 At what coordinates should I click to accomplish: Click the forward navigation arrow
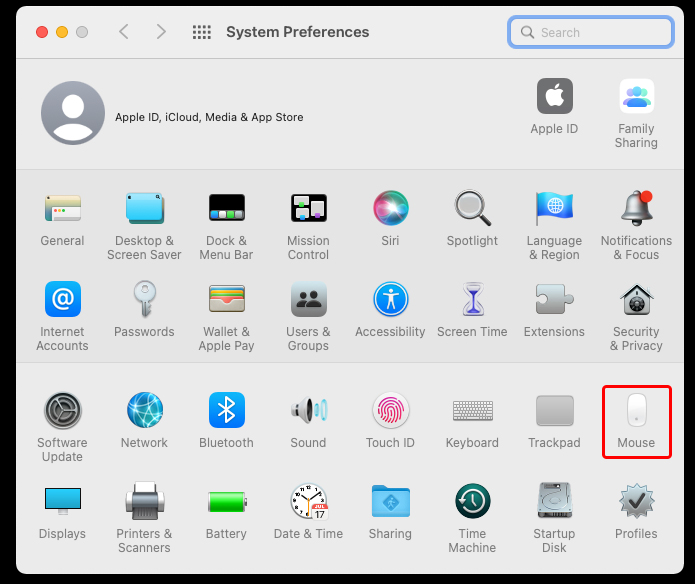coord(161,32)
